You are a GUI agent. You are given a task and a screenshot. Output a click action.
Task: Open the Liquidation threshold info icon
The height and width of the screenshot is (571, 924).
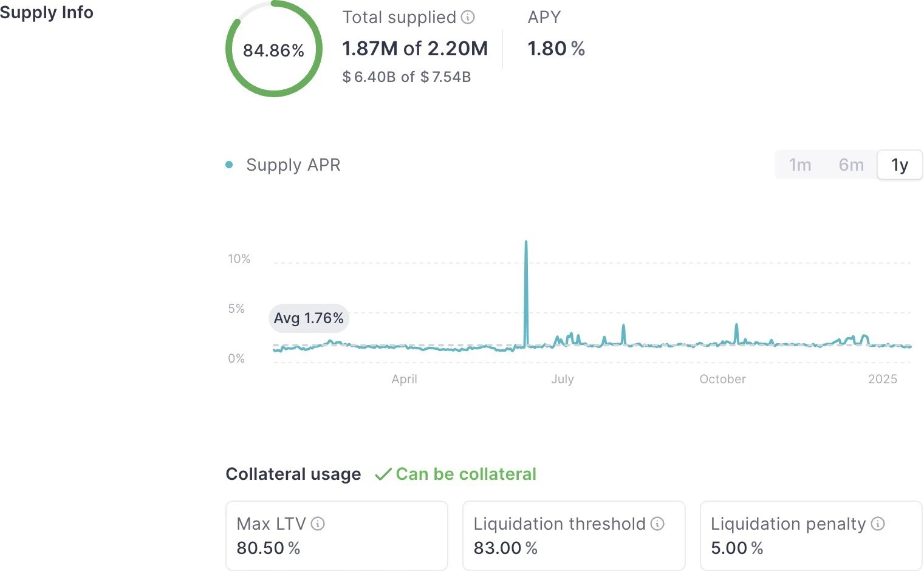[x=657, y=524]
